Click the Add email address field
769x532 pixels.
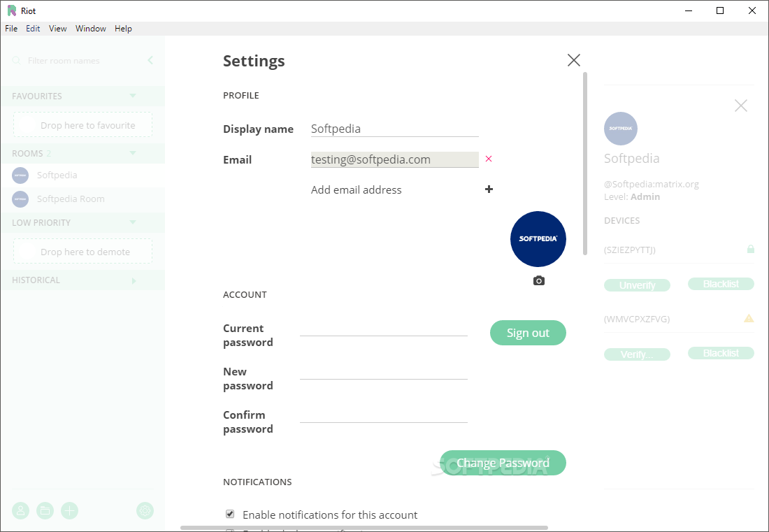(x=395, y=189)
